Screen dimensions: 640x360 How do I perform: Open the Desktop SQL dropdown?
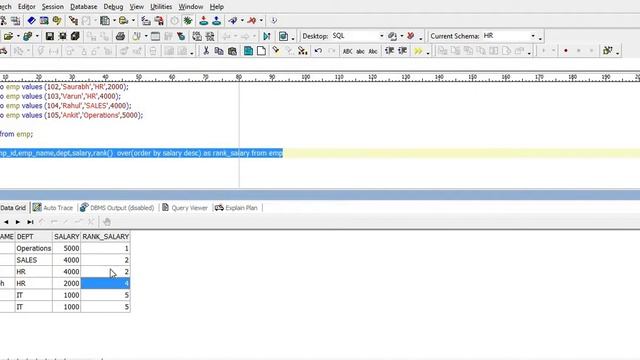(381, 36)
